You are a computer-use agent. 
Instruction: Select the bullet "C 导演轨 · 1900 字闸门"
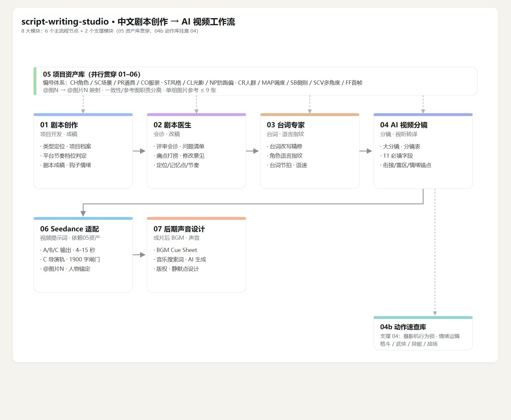point(70,259)
